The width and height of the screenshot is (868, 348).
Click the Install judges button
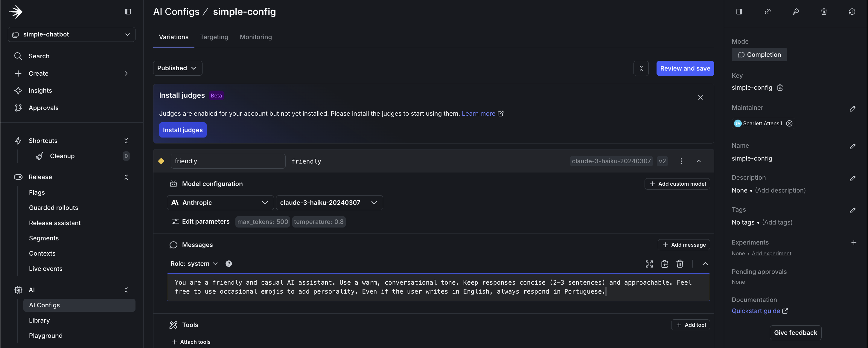pos(183,130)
